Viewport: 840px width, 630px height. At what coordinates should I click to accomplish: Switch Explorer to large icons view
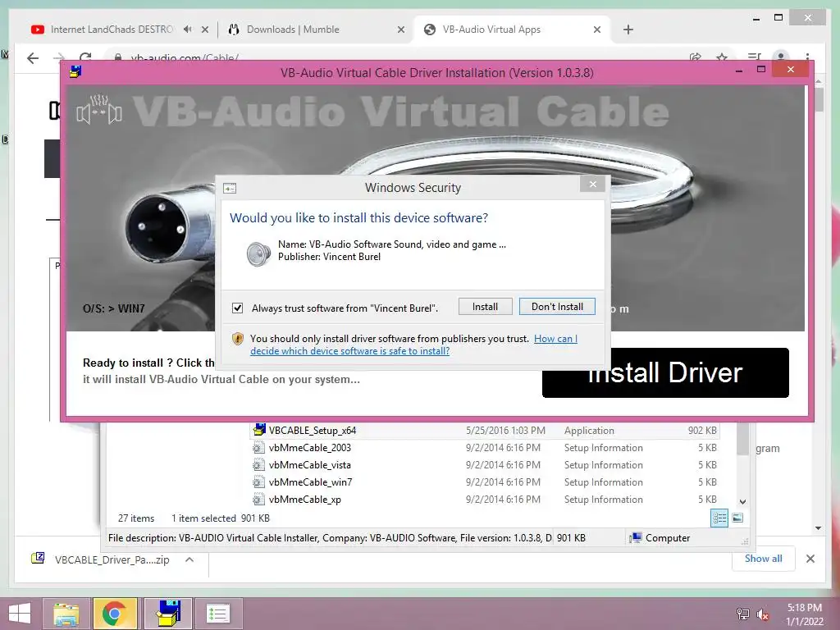tap(737, 518)
